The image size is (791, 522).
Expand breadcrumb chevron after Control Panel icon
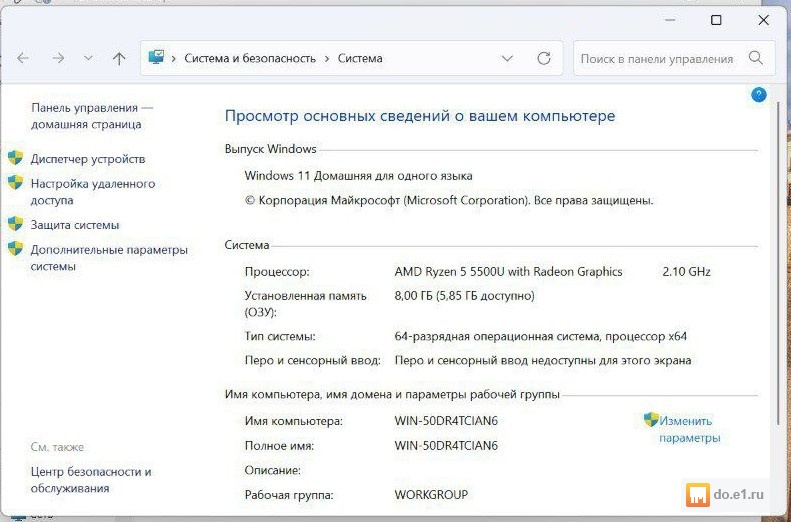coord(174,59)
